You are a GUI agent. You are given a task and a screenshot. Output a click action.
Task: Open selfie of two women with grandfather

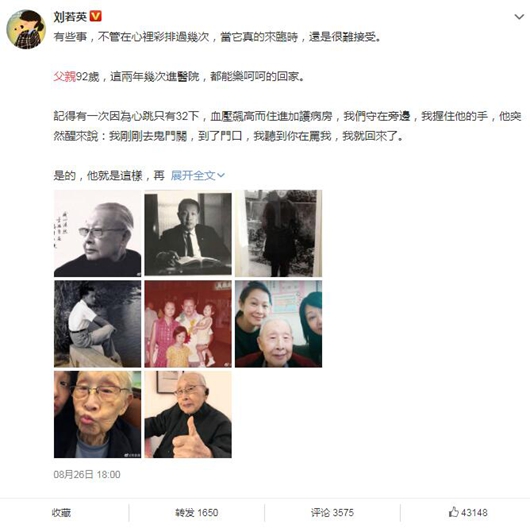pos(279,324)
